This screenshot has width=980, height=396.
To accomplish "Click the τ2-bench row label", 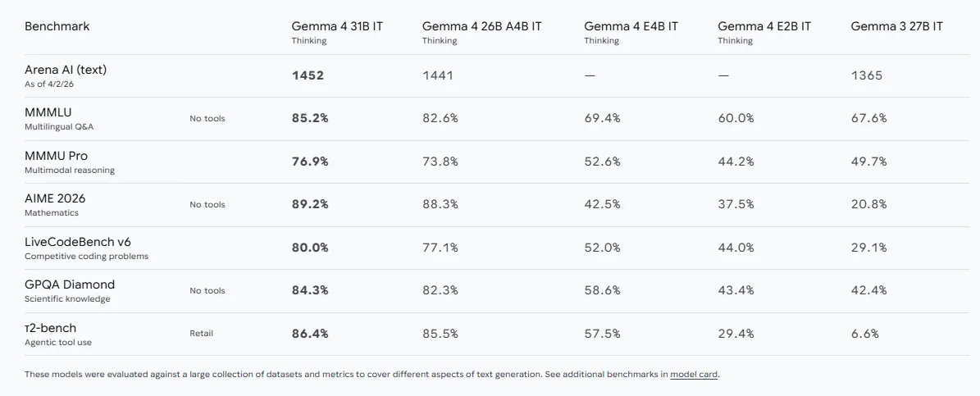I will [x=51, y=328].
